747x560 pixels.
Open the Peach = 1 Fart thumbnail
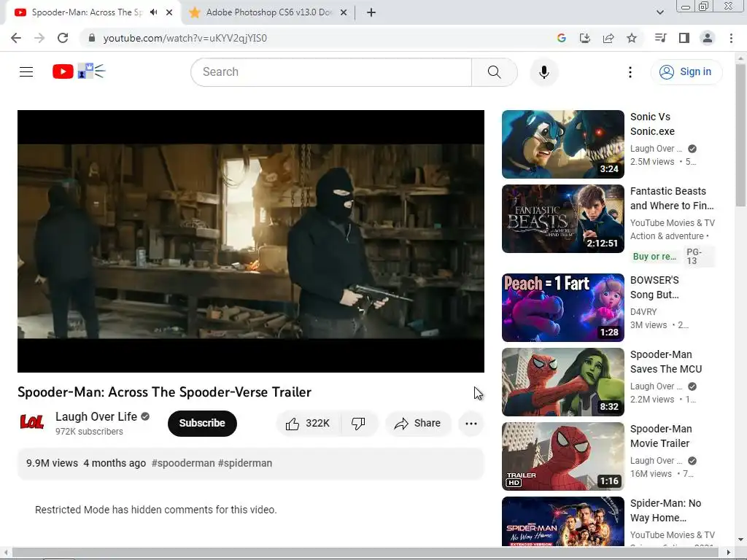pyautogui.click(x=562, y=308)
